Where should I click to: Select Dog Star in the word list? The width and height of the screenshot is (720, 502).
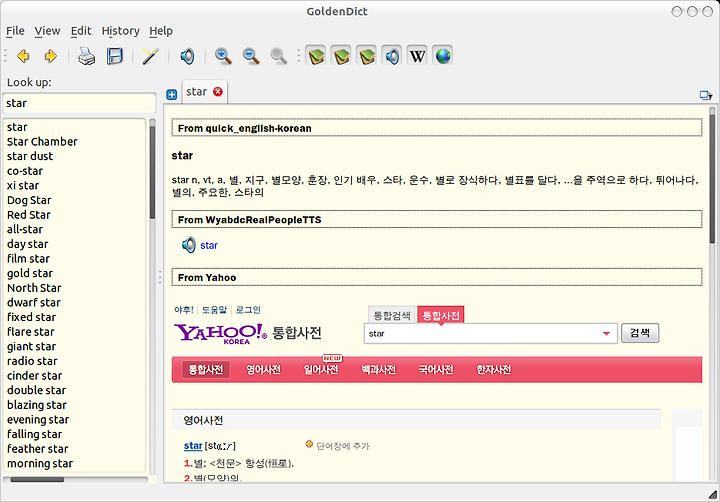coord(29,201)
